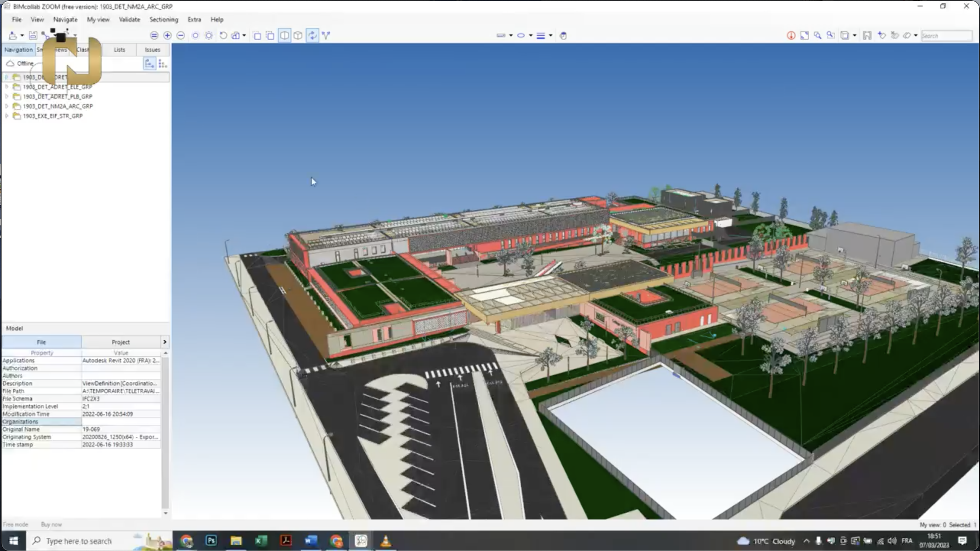Toggle the highlighted orbit rotation mode
The image size is (980, 551).
[312, 36]
